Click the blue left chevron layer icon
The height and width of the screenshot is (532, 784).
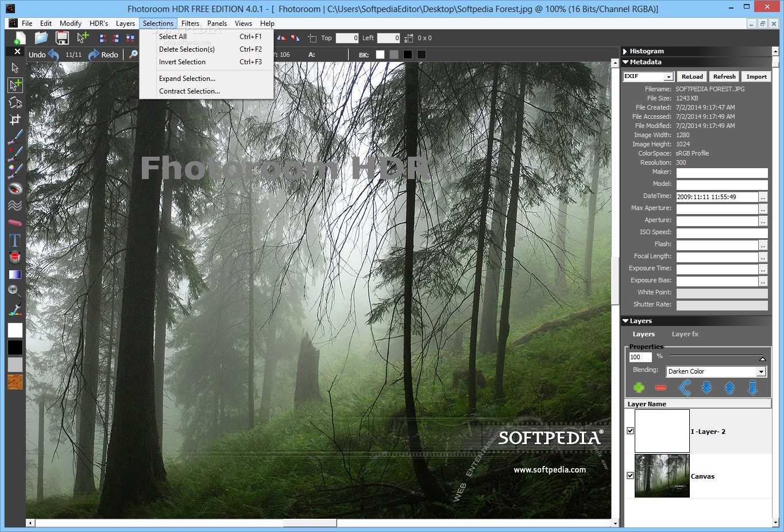pos(685,388)
